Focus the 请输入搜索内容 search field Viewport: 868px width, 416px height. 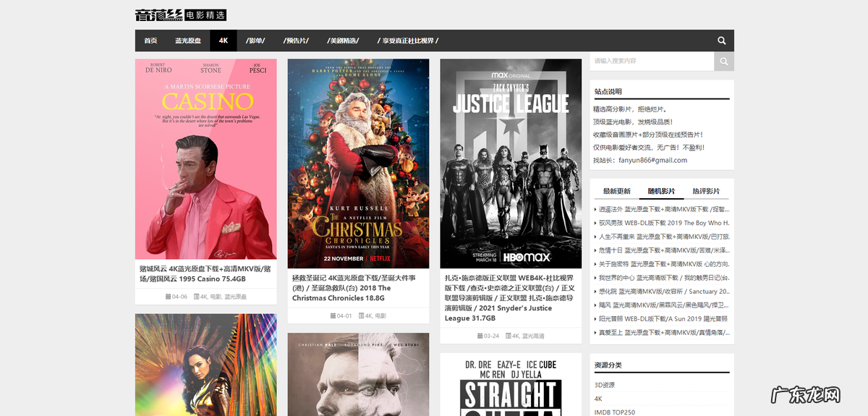coord(652,61)
